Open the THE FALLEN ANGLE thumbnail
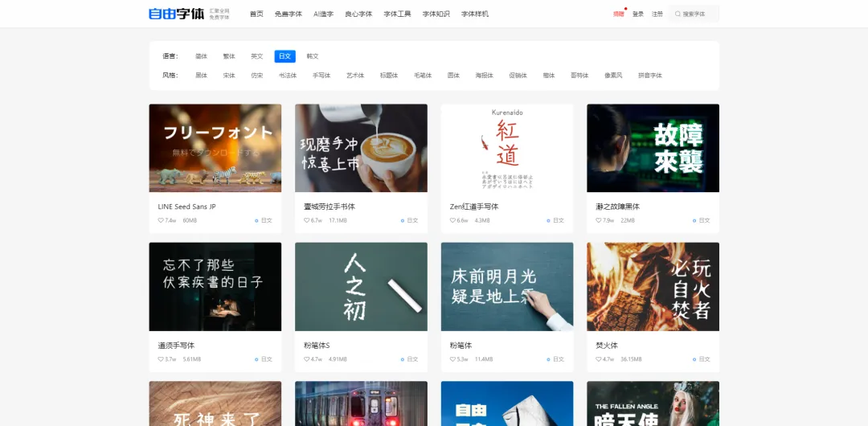The height and width of the screenshot is (426, 868). point(653,403)
